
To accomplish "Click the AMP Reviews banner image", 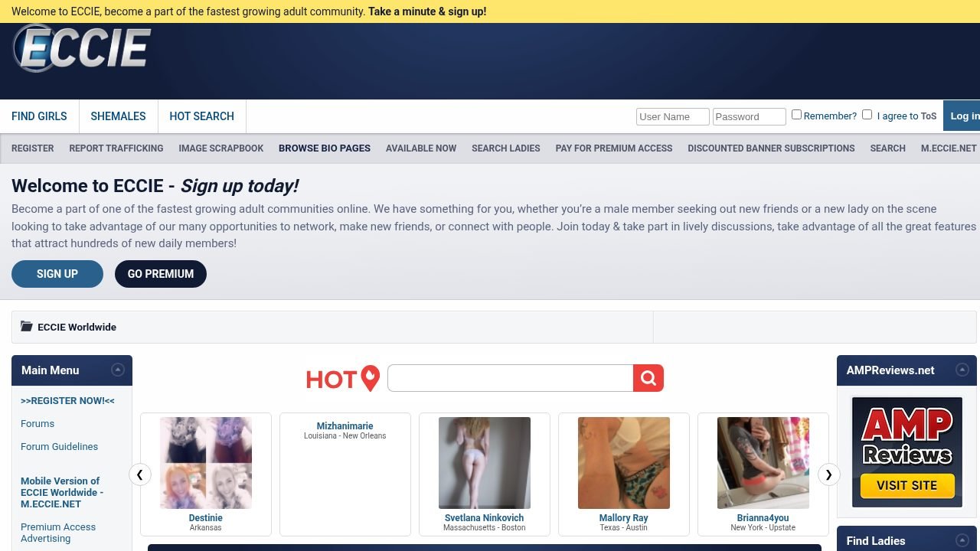I will click(x=907, y=452).
